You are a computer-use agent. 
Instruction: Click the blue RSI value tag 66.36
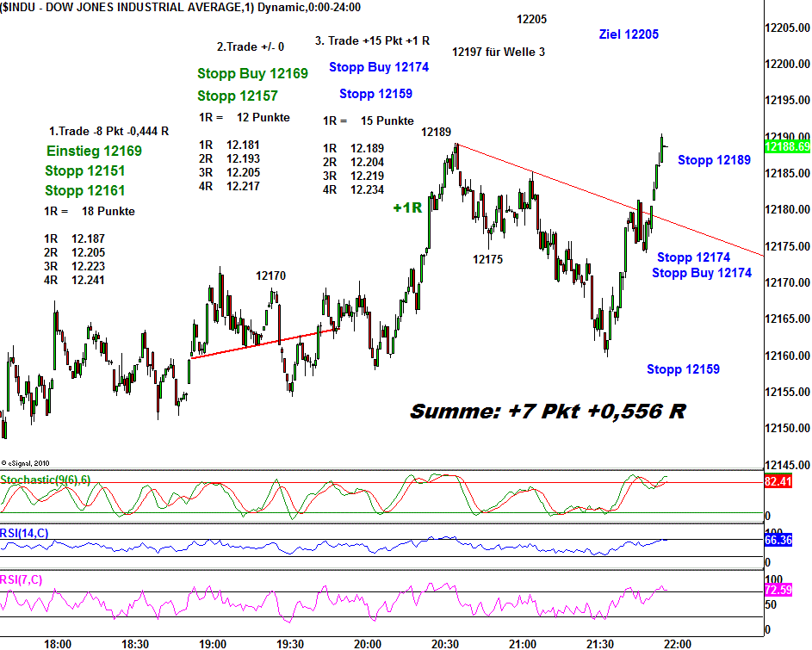click(x=778, y=541)
